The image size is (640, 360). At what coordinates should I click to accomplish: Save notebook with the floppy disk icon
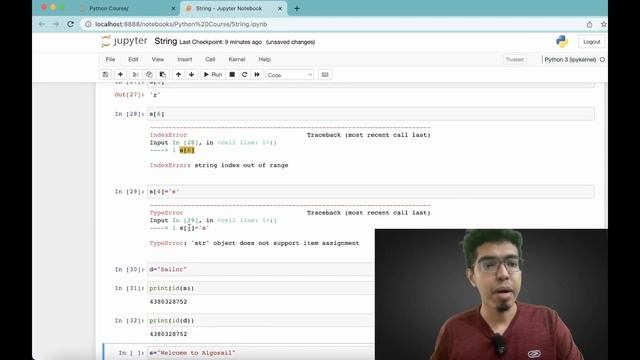[105, 75]
